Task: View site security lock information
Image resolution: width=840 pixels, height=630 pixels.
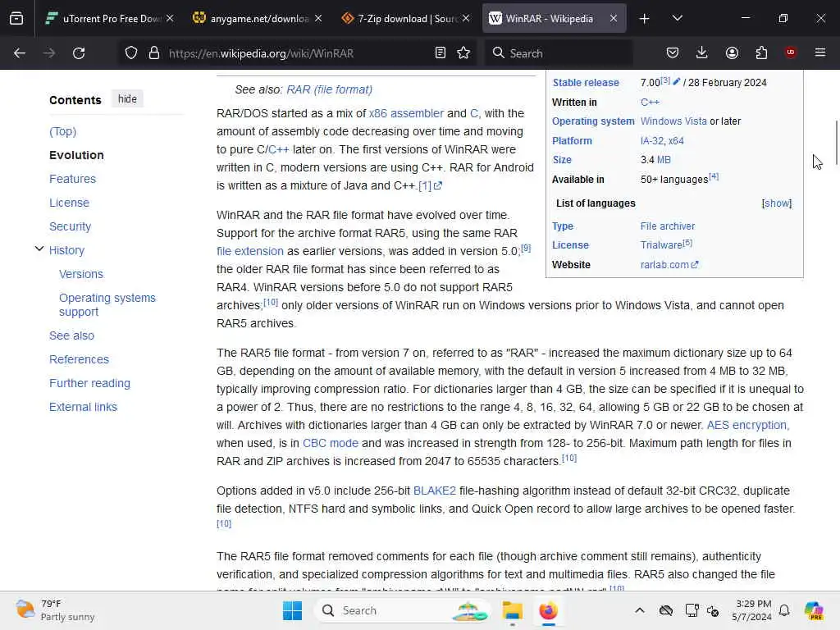Action: click(154, 53)
